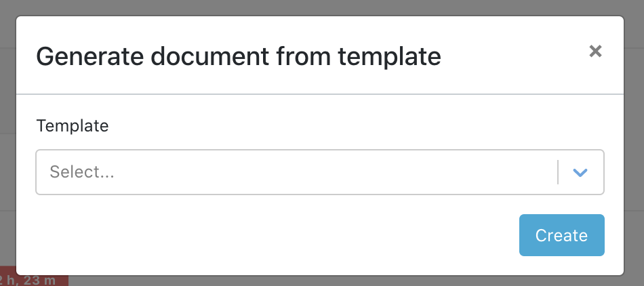644x286 pixels.
Task: Click the Template field label
Action: tap(73, 125)
